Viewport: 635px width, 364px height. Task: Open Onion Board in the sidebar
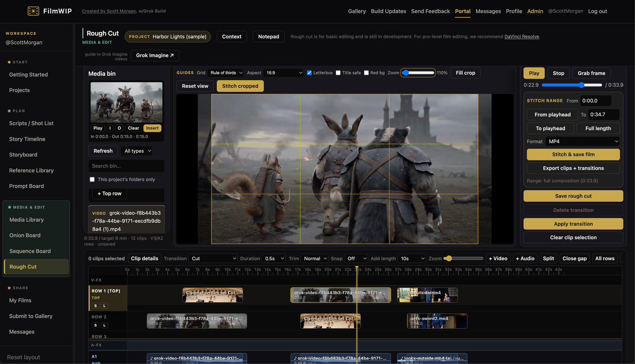[25, 235]
